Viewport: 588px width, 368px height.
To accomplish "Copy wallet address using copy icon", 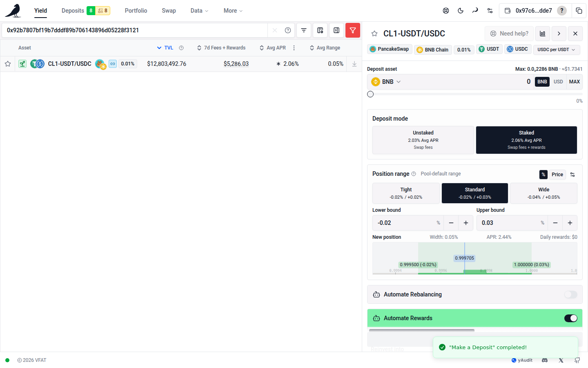I will click(x=579, y=11).
